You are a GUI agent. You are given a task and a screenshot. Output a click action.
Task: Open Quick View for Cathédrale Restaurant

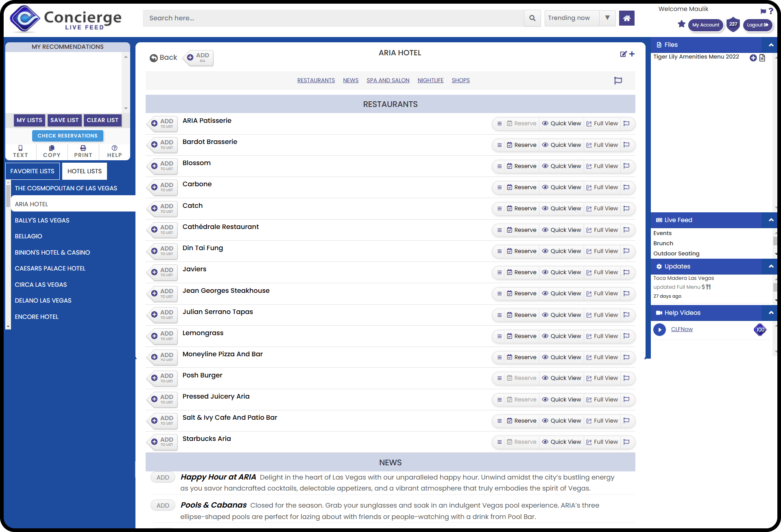click(561, 230)
